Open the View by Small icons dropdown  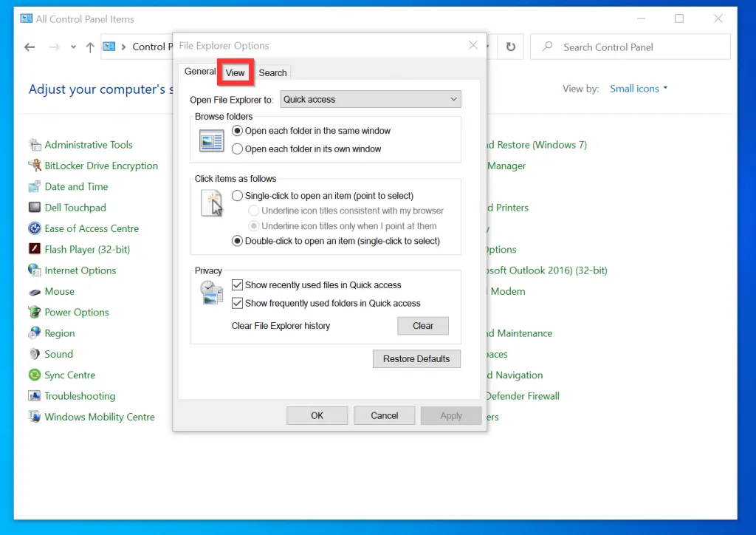(638, 89)
